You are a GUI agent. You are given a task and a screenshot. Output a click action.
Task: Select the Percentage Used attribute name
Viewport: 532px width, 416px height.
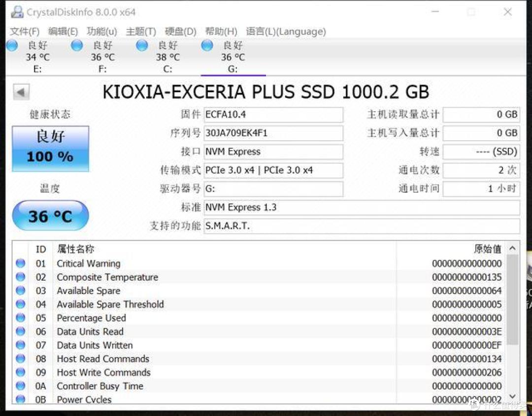pyautogui.click(x=91, y=318)
